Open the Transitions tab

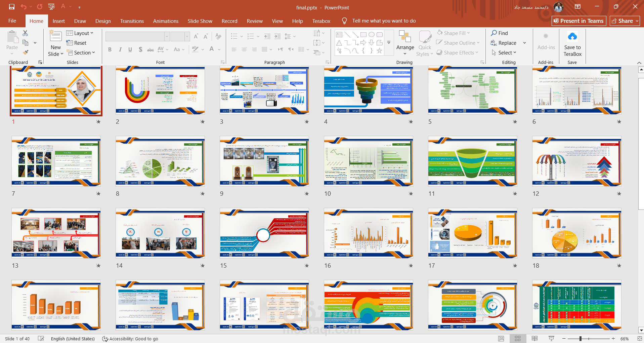point(132,21)
